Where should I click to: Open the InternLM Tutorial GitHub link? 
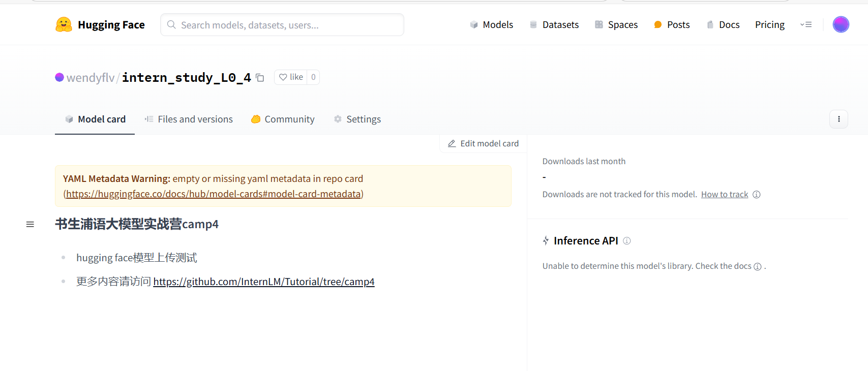pos(263,282)
